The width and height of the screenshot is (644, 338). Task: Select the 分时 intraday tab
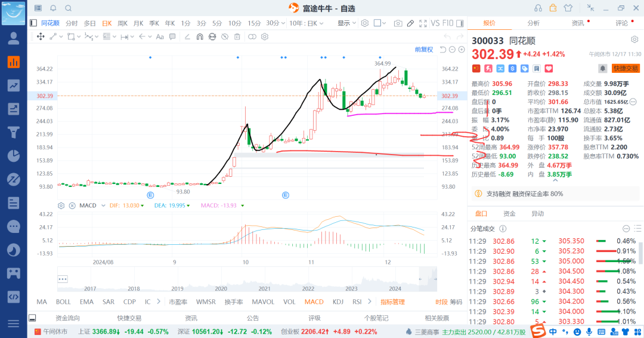72,23
